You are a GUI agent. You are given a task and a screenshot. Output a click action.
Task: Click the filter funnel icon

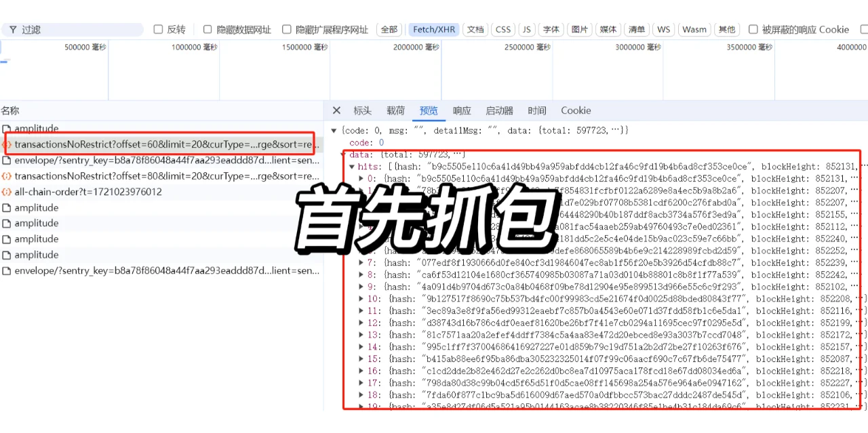tap(12, 28)
